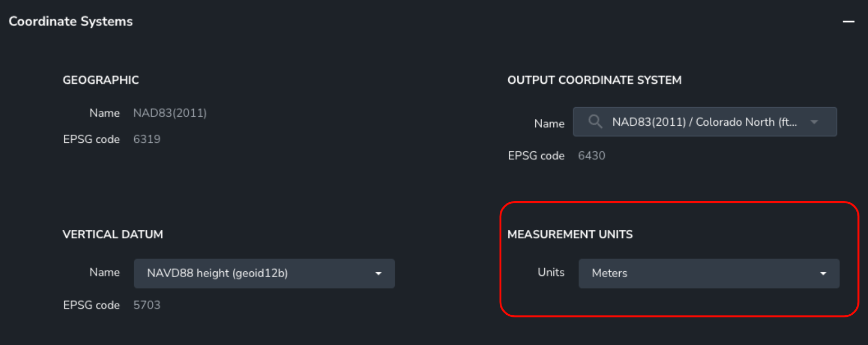Click the OUTPUT COORDINATE SYSTEM header
Viewport: 868px width, 345px height.
click(x=595, y=80)
